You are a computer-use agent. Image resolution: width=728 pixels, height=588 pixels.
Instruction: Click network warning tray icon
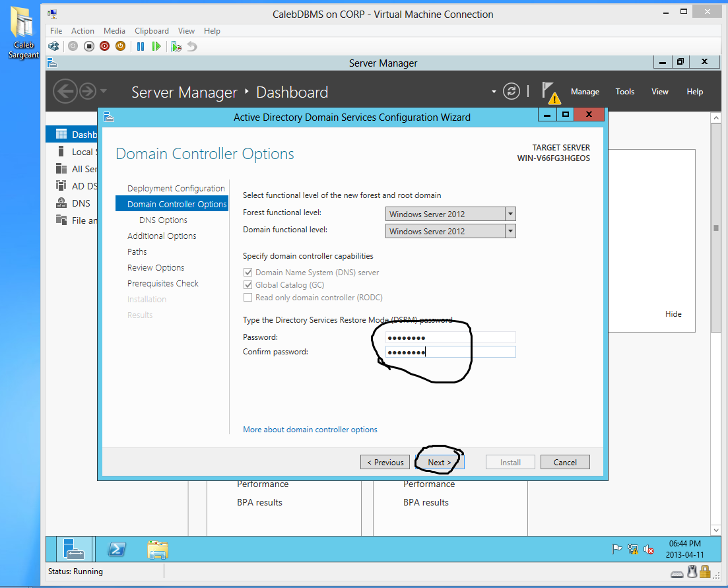pyautogui.click(x=633, y=550)
